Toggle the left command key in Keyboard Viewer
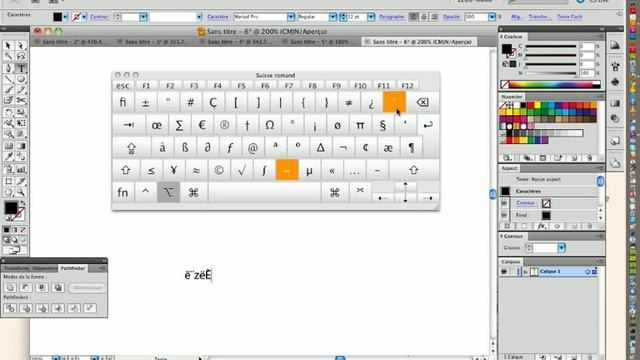The image size is (640, 360). pos(193,192)
